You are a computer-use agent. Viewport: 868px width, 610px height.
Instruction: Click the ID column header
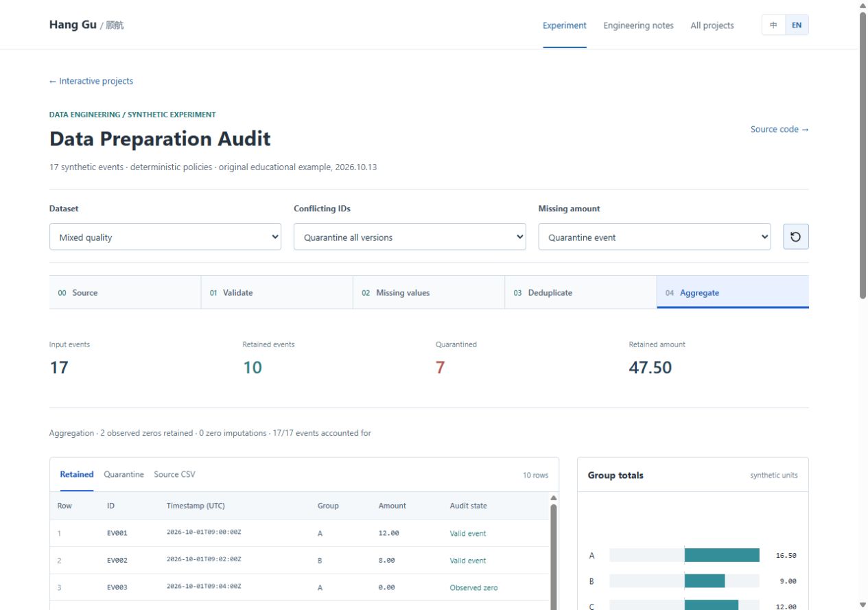pos(110,506)
